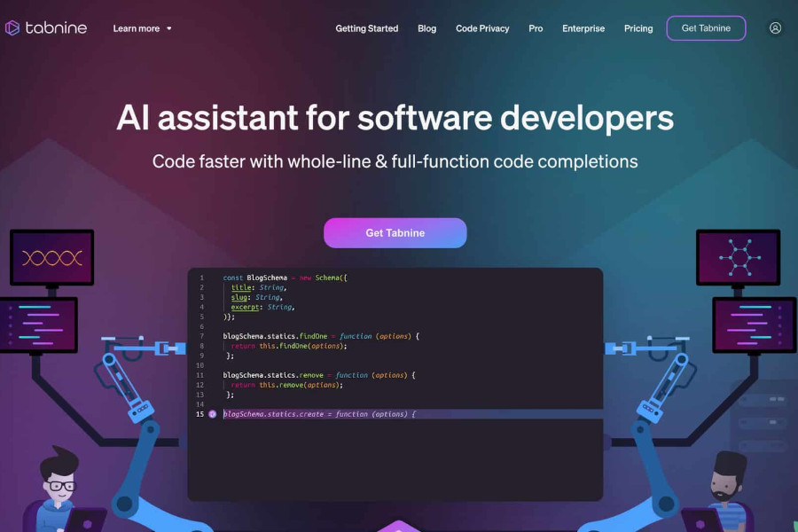The image size is (798, 532).
Task: Click the main headline 'AI assistant for software developers'
Action: coord(395,118)
